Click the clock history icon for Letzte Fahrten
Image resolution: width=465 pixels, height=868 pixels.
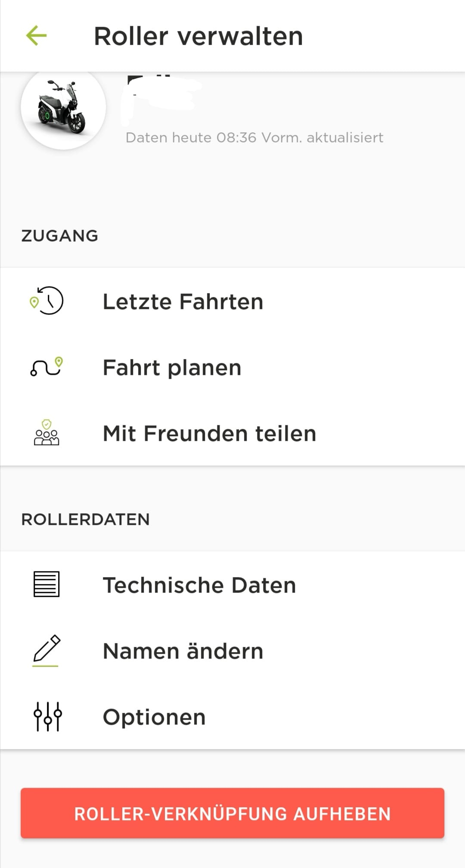47,301
